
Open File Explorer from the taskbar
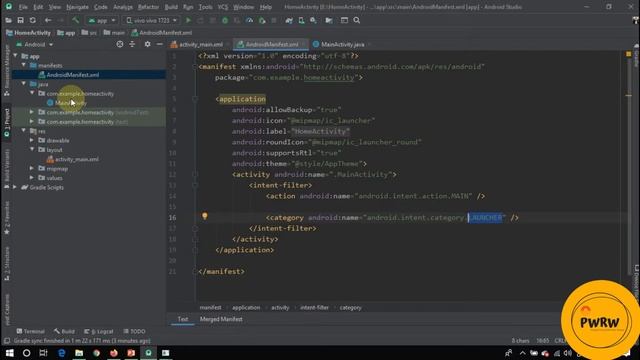(79, 353)
